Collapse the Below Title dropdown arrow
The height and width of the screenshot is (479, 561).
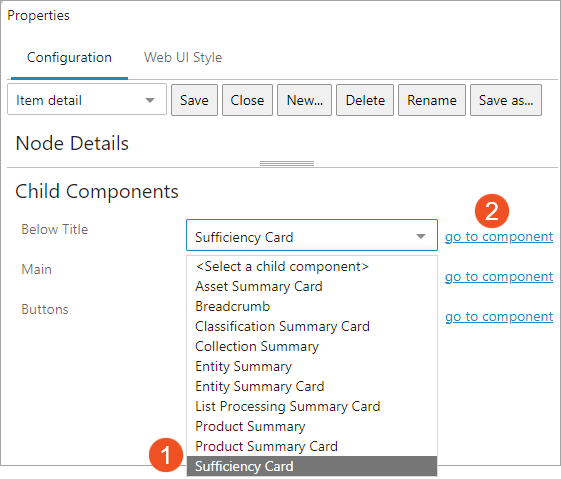[x=421, y=236]
